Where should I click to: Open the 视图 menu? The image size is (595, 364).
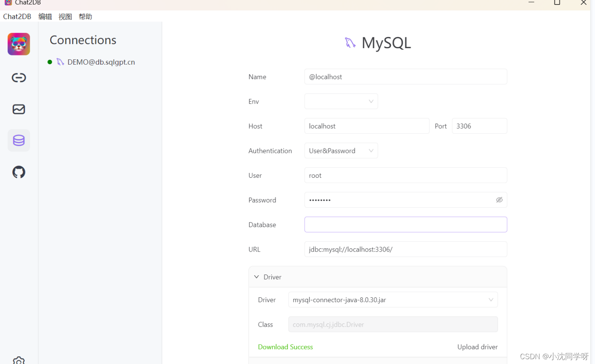click(x=65, y=16)
